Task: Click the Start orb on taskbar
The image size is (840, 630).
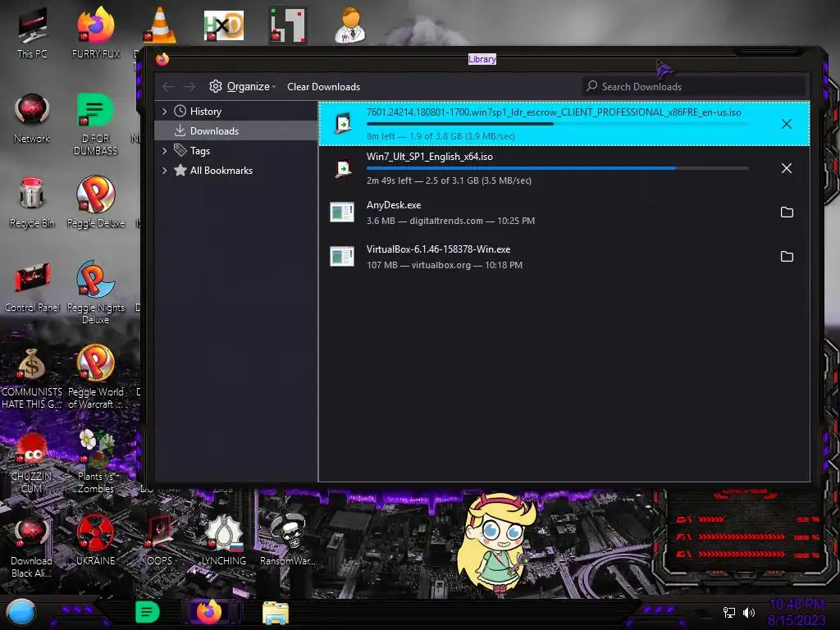Action: click(x=21, y=612)
